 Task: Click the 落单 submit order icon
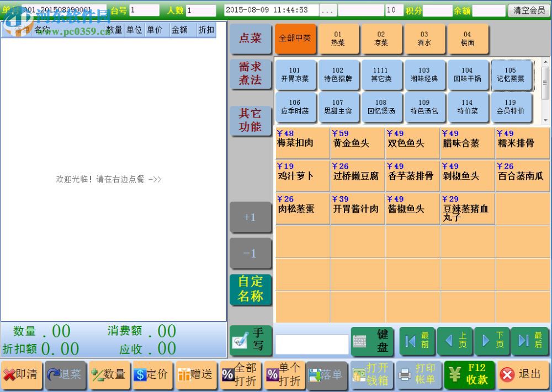coord(326,375)
